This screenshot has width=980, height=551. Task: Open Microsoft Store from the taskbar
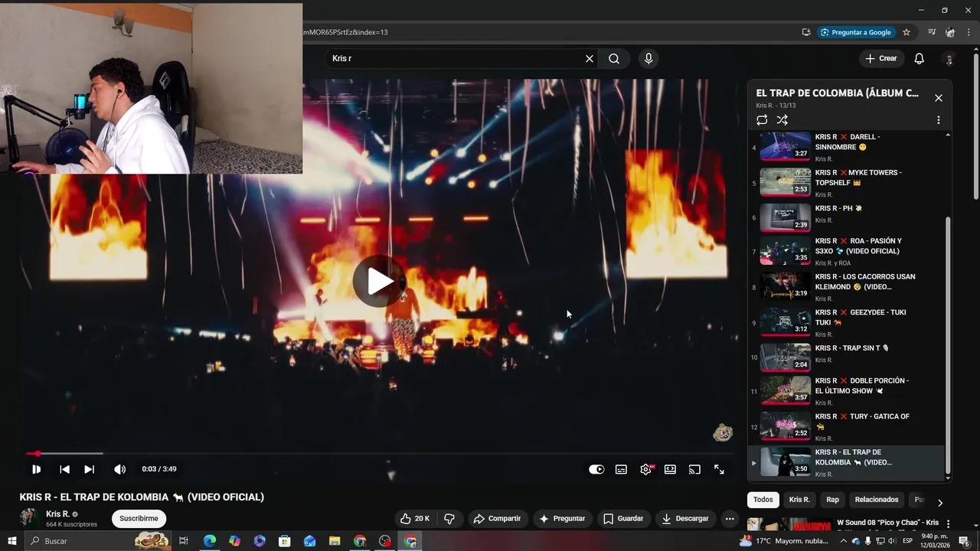pyautogui.click(x=284, y=541)
